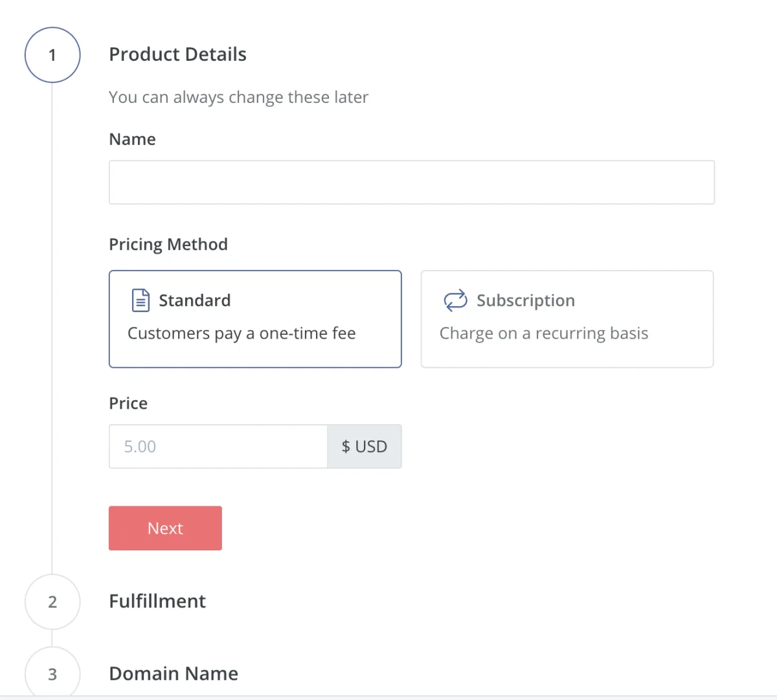Image resolution: width=777 pixels, height=700 pixels.
Task: Click 'You can always change these later' text
Action: (x=238, y=97)
